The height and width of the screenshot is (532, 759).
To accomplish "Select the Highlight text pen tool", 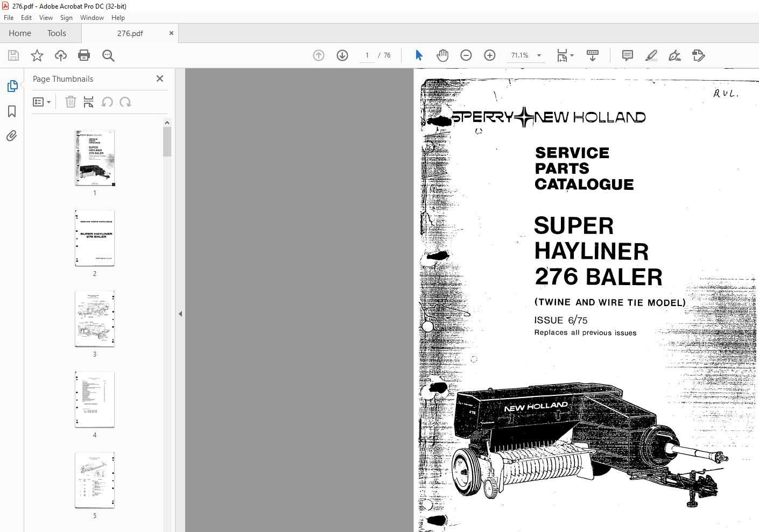I will [x=651, y=55].
